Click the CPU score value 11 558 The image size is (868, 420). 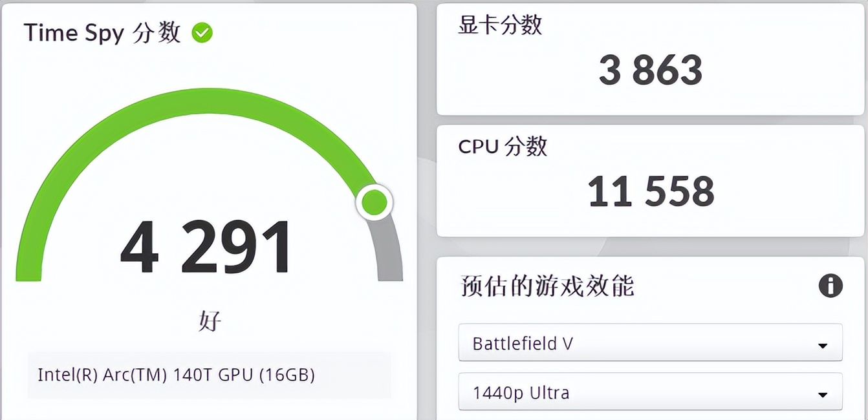[651, 192]
